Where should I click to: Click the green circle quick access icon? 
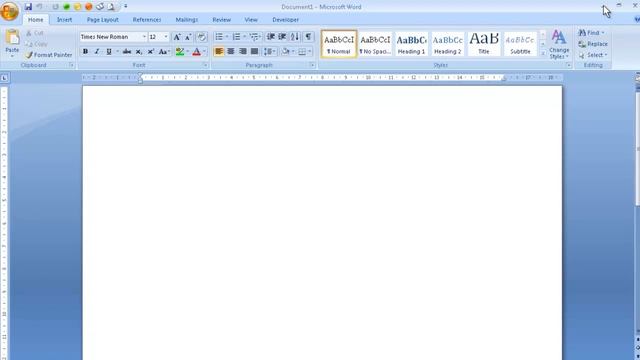[x=67, y=7]
